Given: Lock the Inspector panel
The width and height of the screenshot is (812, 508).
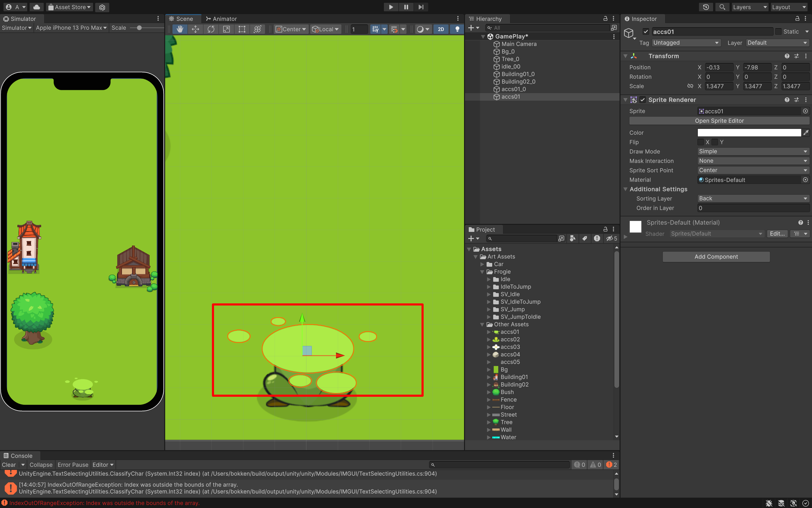Looking at the screenshot, I should coord(797,19).
